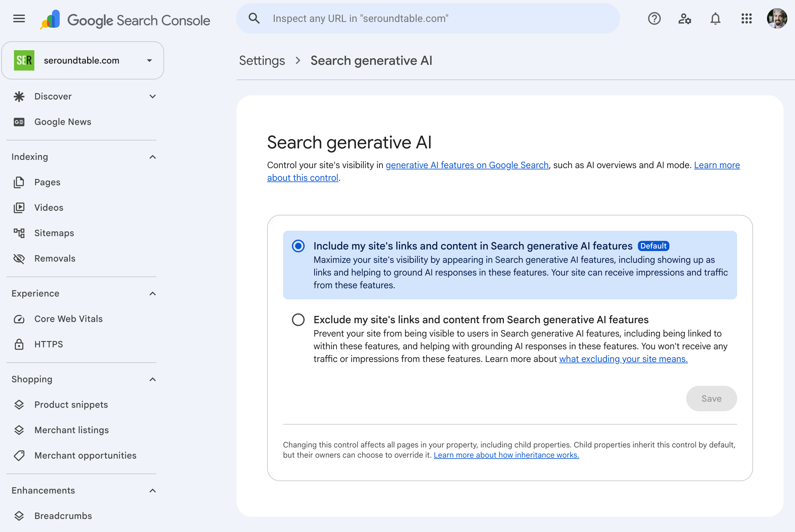Click the Core Web Vitals gauge icon

pos(19,319)
